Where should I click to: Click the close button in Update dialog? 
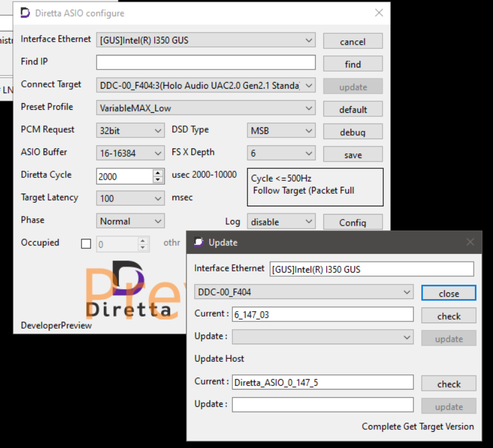(x=448, y=293)
